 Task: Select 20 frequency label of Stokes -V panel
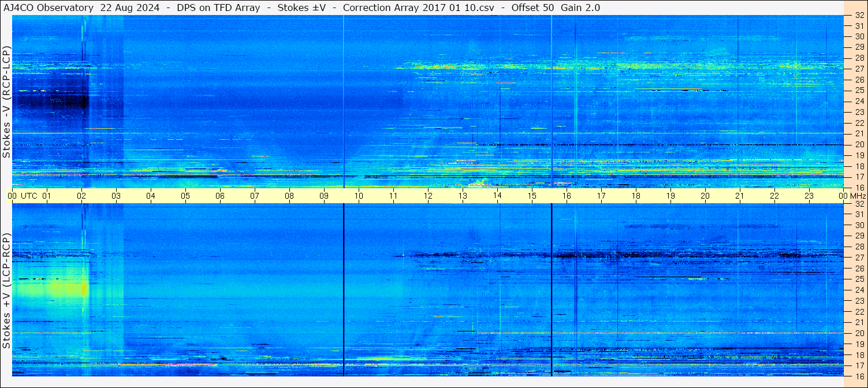click(859, 144)
